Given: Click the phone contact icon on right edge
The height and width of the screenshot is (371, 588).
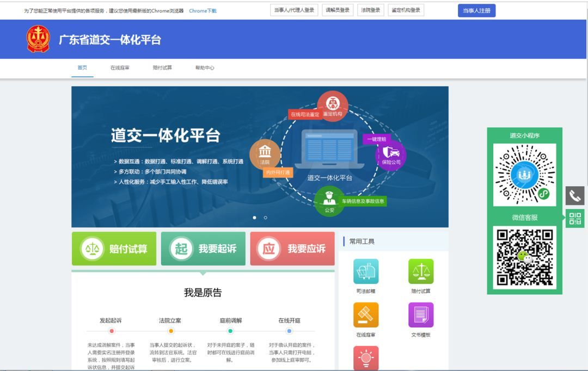Looking at the screenshot, I should 574,196.
